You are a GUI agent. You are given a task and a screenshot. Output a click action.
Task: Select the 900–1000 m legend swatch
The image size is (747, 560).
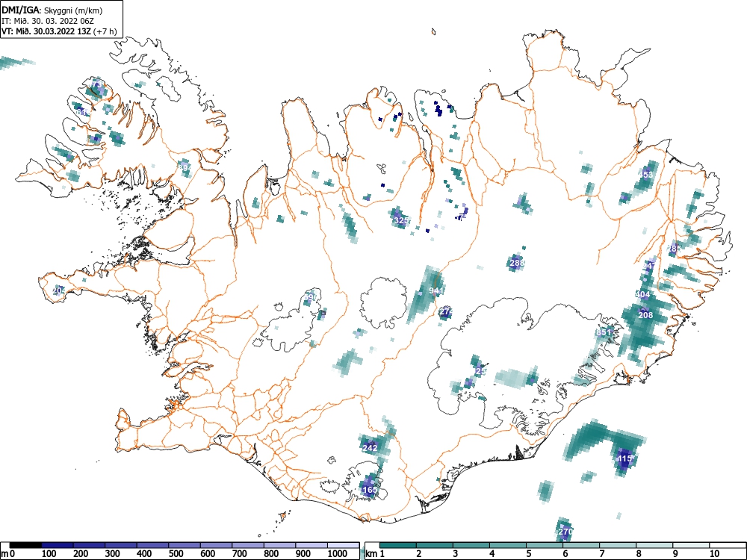311,545
